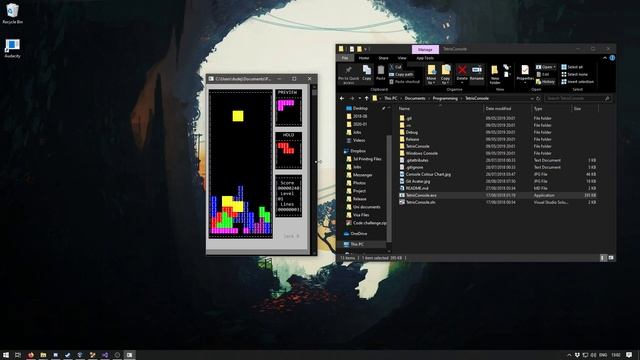This screenshot has height=360, width=640.
Task: Sort by Date modified column header
Action: tap(507, 109)
